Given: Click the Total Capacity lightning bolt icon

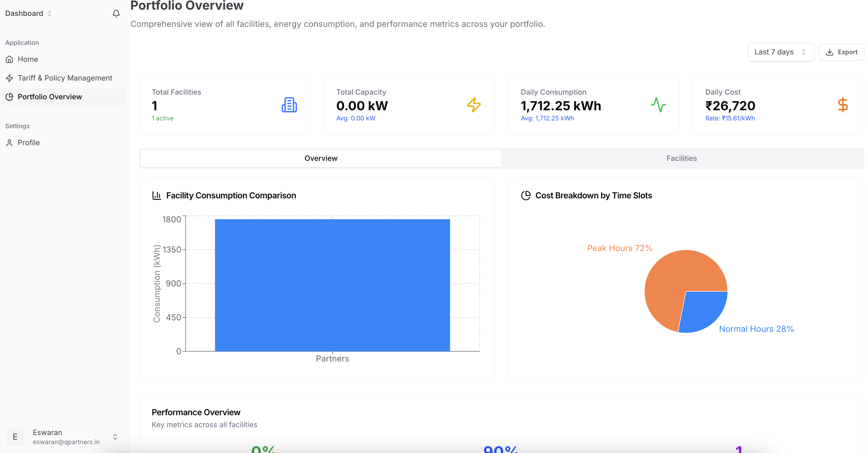Looking at the screenshot, I should point(473,105).
